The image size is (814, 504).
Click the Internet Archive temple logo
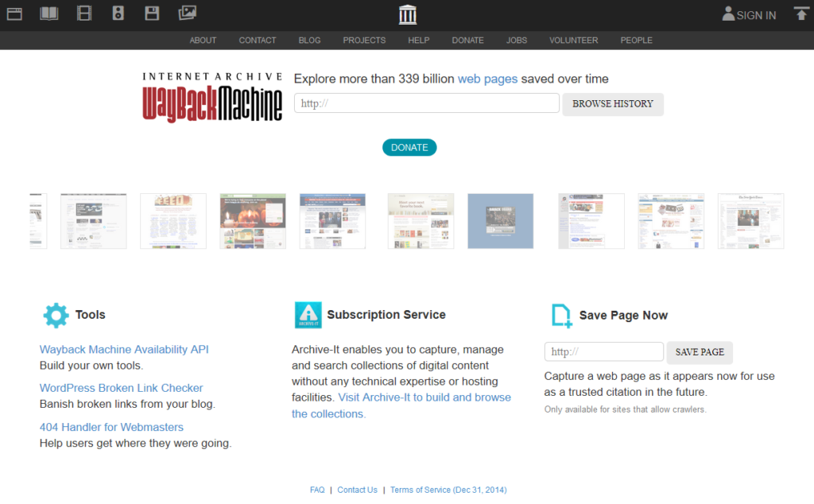pyautogui.click(x=407, y=14)
